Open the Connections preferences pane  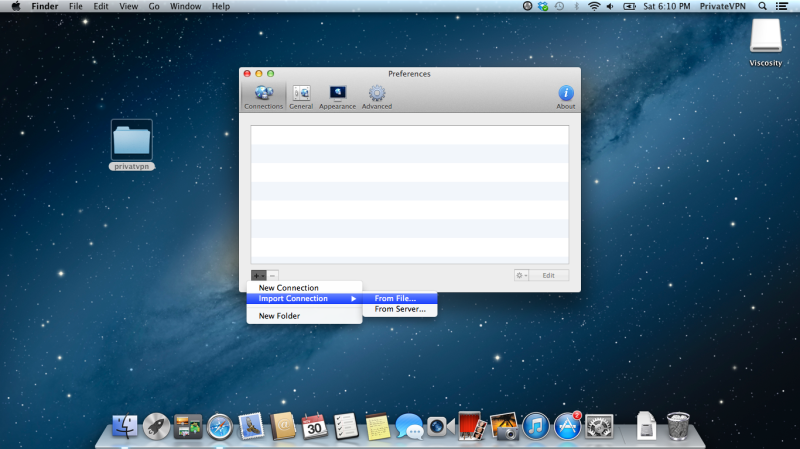click(x=263, y=96)
